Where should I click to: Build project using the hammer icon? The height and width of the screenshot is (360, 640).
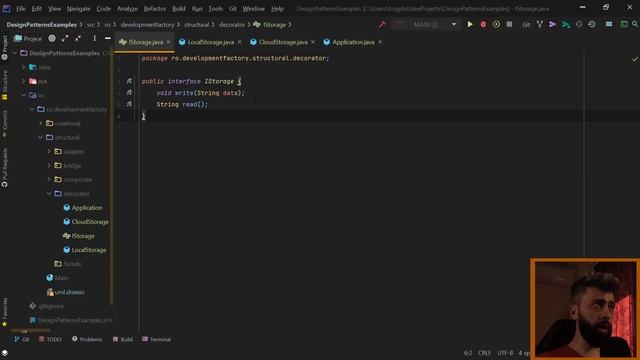[382, 24]
